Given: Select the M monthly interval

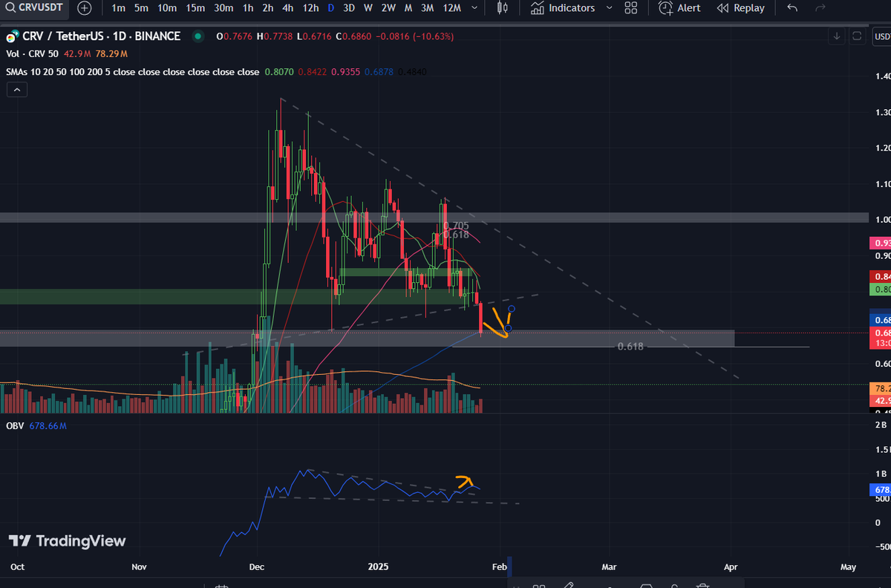Looking at the screenshot, I should pos(408,8).
